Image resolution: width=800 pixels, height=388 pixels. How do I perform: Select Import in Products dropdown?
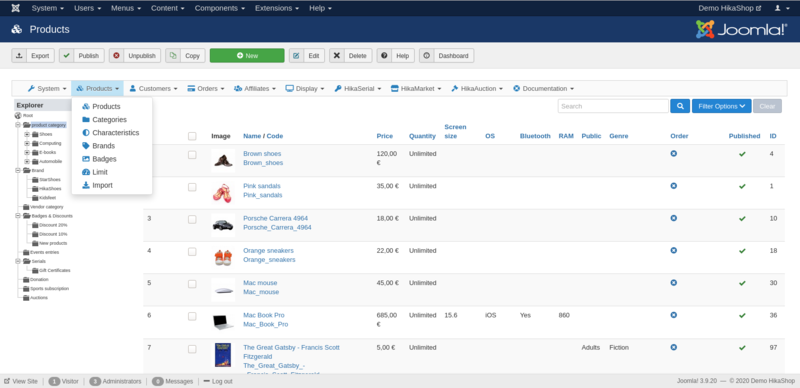pos(97,185)
